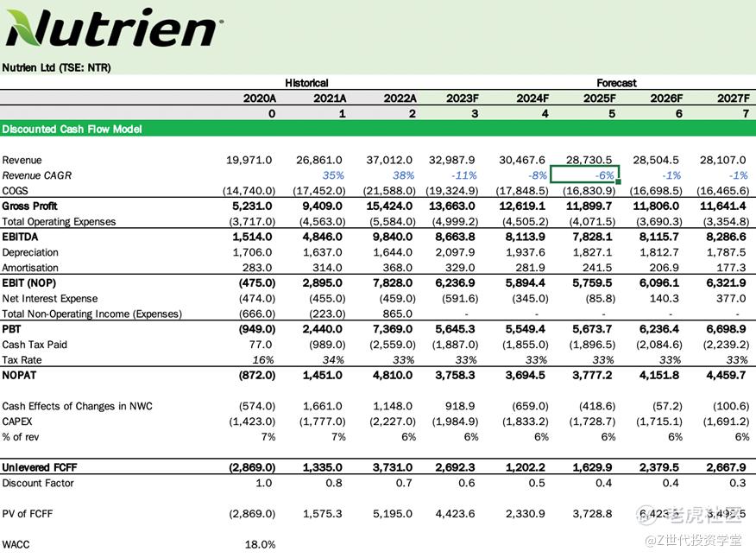
Task: Select the Revenue CAGR row label
Action: [x=36, y=175]
